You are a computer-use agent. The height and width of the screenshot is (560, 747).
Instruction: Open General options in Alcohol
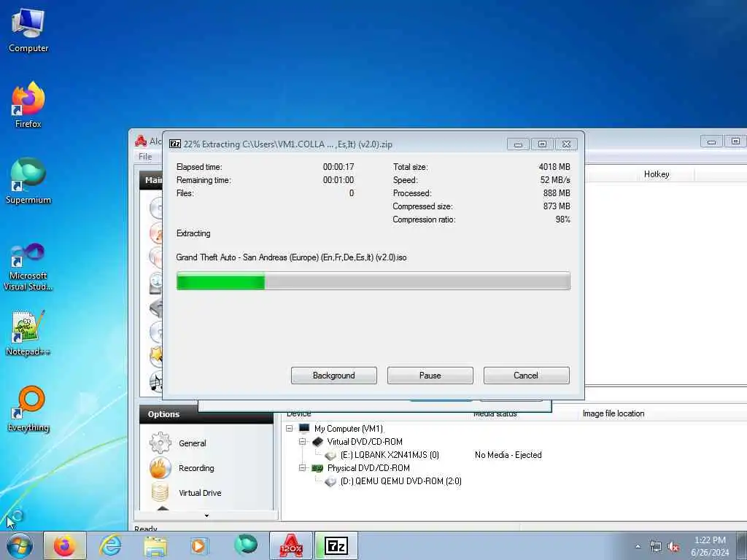coord(160,443)
